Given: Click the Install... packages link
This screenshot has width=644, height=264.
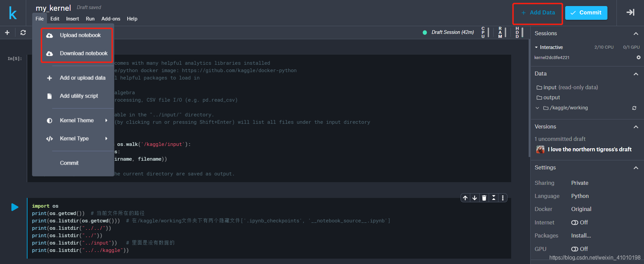Looking at the screenshot, I should click(581, 235).
